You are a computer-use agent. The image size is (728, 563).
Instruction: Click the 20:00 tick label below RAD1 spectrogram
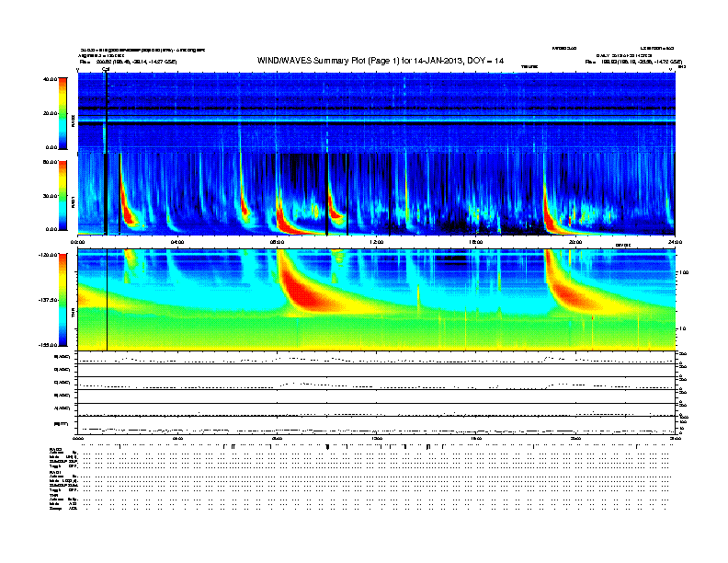(x=575, y=242)
